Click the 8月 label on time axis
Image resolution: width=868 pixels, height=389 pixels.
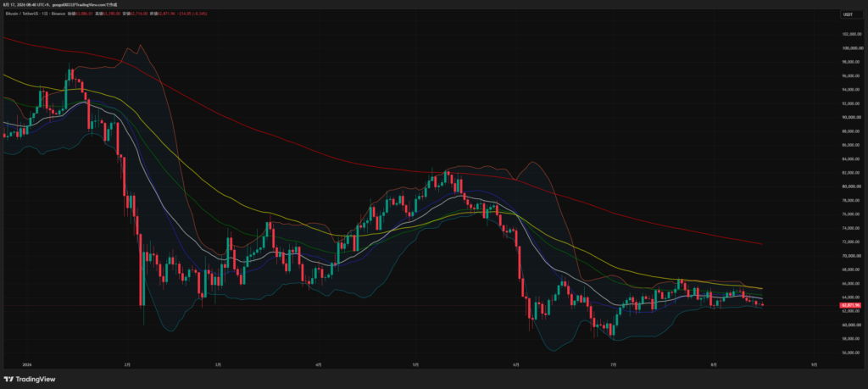714,364
